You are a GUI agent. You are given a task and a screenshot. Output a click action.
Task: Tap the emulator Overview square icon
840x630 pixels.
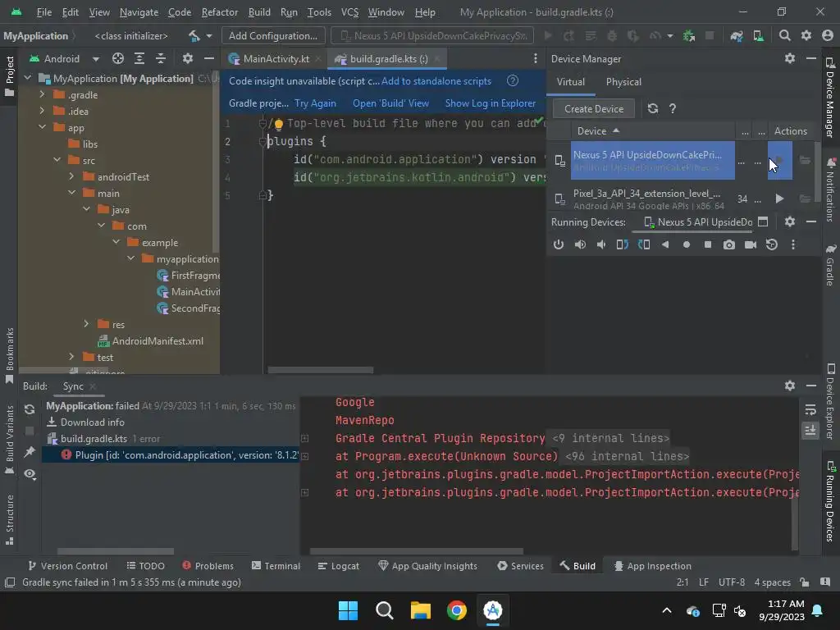[x=708, y=244]
